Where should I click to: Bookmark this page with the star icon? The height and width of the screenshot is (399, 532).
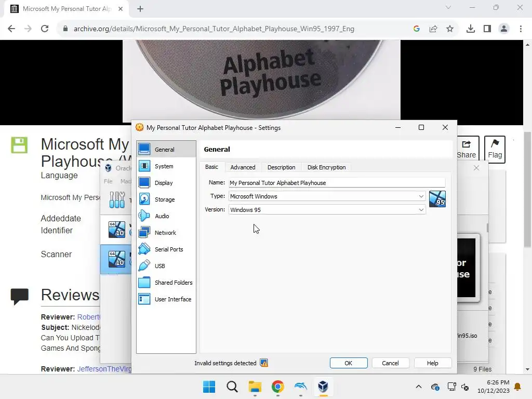[x=450, y=29]
